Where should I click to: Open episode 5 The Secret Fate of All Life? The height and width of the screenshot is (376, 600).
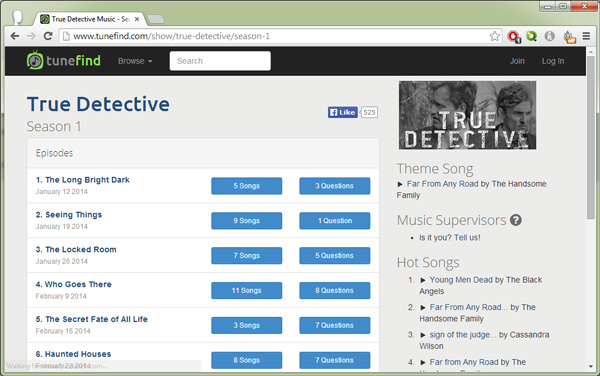click(91, 319)
